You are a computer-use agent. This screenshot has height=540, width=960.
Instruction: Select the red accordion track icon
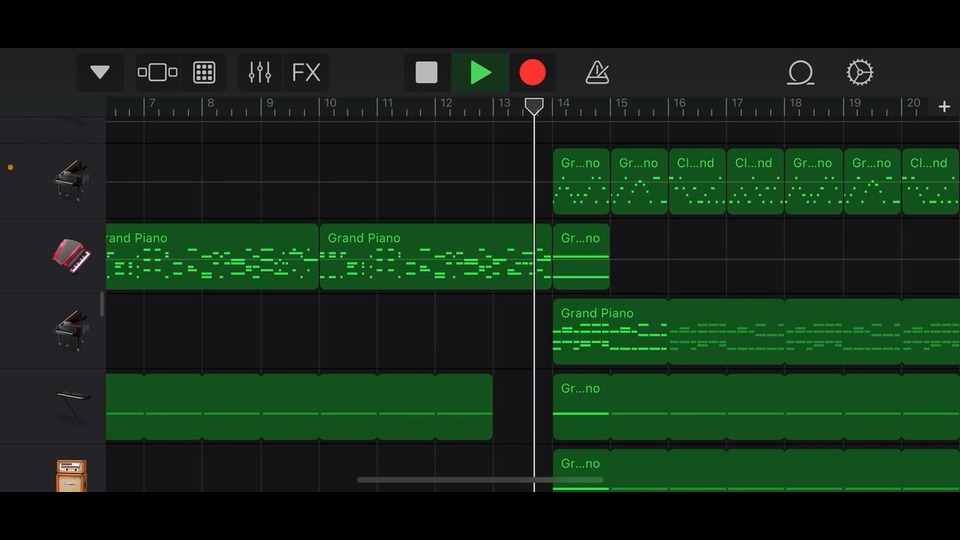72,256
